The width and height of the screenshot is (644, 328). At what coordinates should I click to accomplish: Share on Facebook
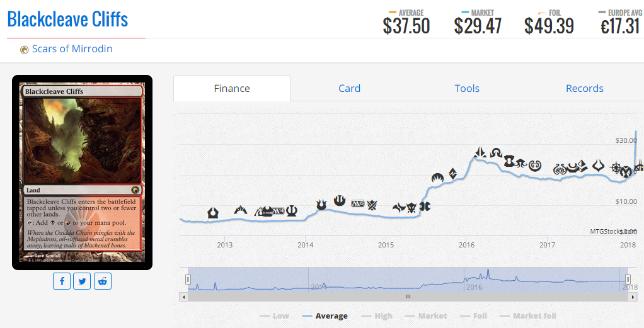click(x=62, y=281)
